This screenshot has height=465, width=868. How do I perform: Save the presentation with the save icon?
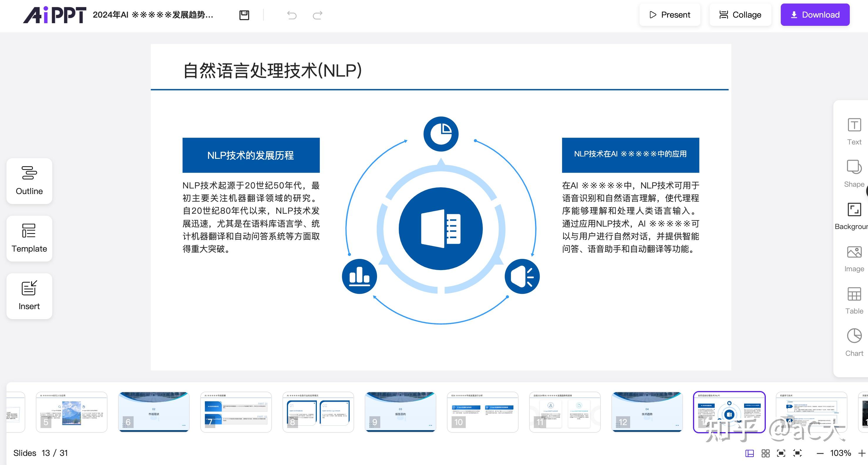pyautogui.click(x=244, y=15)
